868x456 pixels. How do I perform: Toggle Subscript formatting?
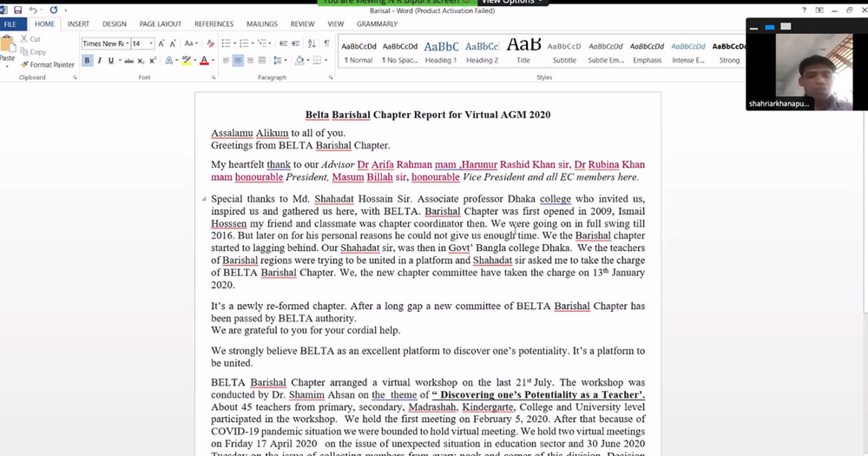tap(141, 61)
